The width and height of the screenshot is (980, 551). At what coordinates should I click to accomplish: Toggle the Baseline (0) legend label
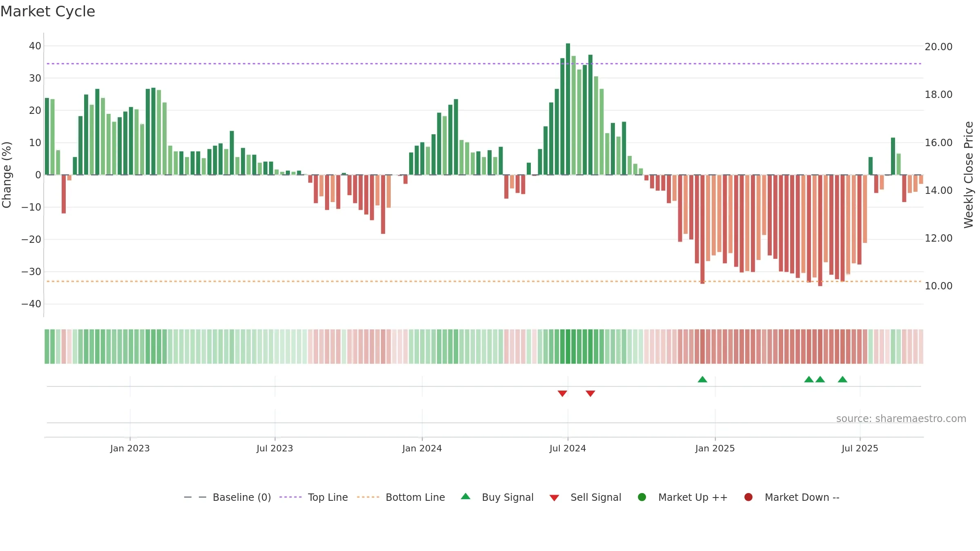pos(242,497)
